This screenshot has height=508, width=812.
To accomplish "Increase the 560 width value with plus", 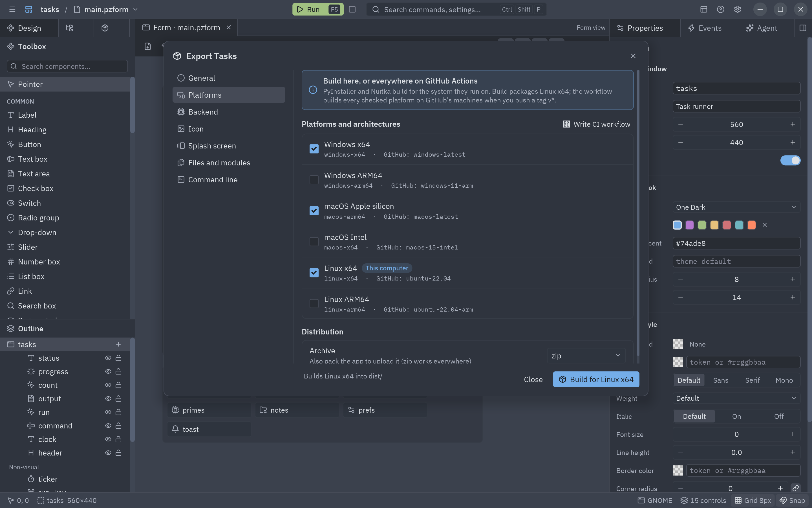I will tap(793, 124).
